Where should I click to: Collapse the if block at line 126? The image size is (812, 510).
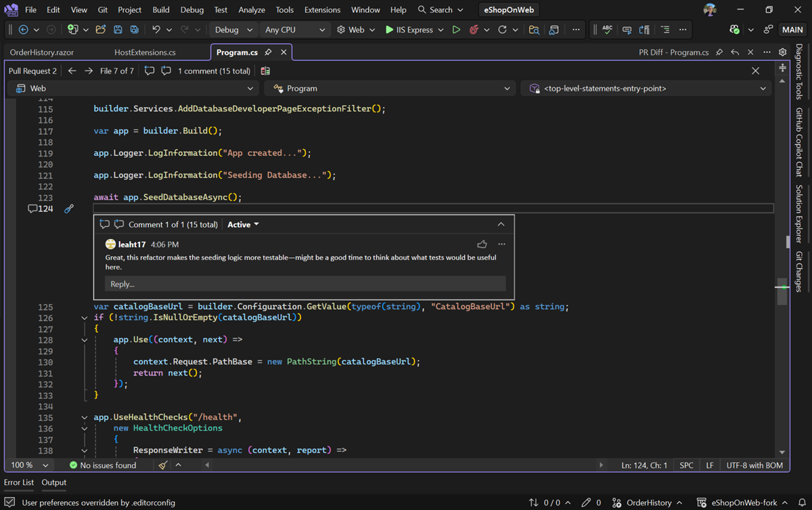(84, 317)
